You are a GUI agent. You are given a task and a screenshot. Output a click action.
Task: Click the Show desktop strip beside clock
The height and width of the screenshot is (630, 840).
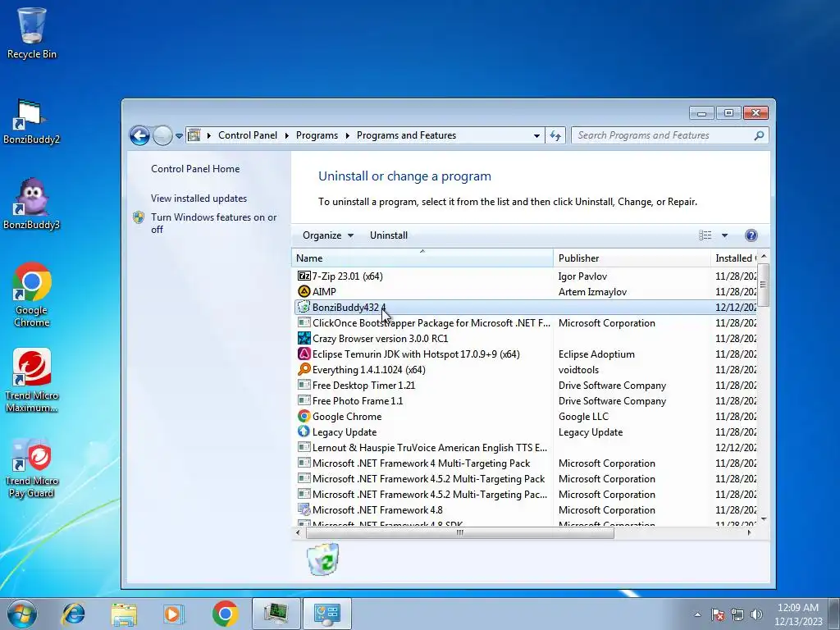coord(834,614)
